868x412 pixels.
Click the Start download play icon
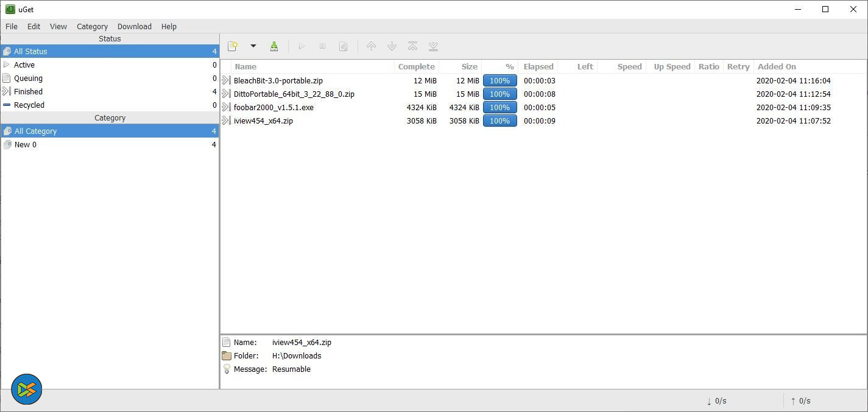point(302,46)
